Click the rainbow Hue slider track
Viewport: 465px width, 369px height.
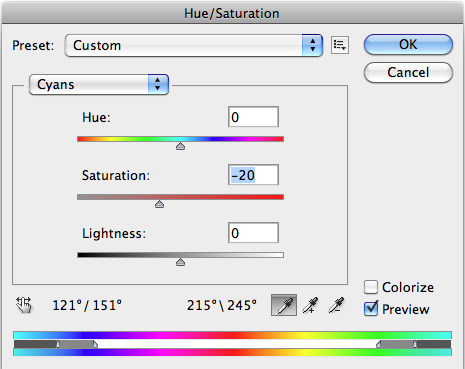coord(180,139)
